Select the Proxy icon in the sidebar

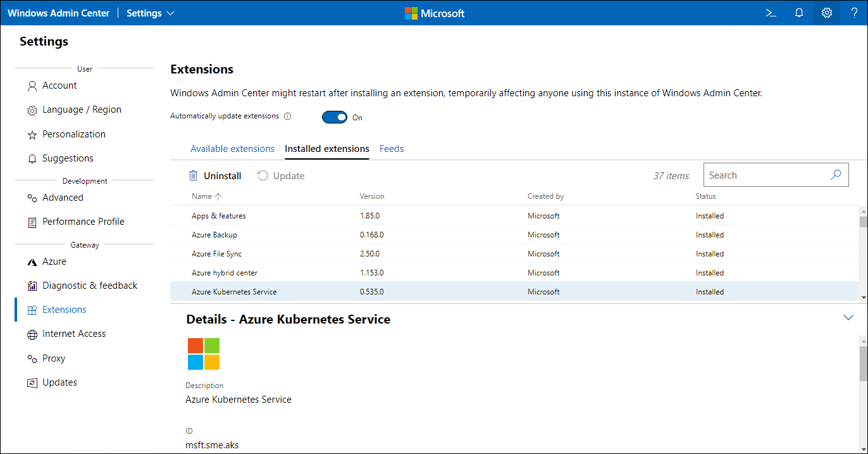(32, 358)
